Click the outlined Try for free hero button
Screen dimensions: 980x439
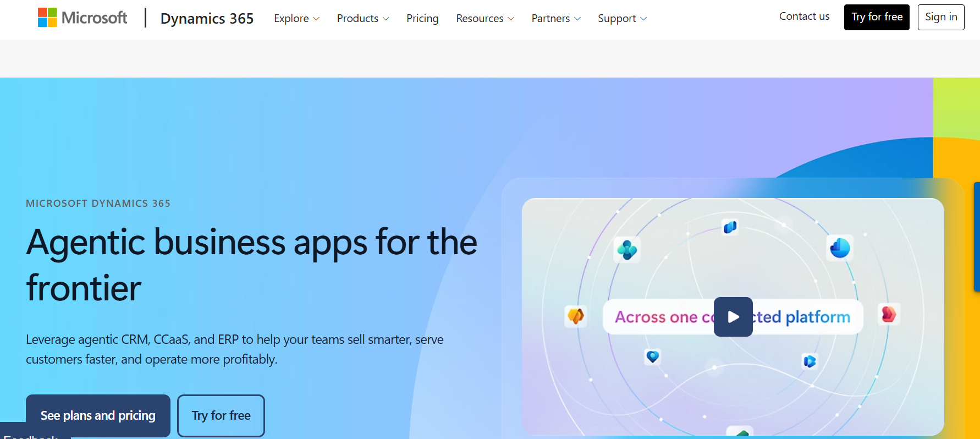[x=221, y=416]
